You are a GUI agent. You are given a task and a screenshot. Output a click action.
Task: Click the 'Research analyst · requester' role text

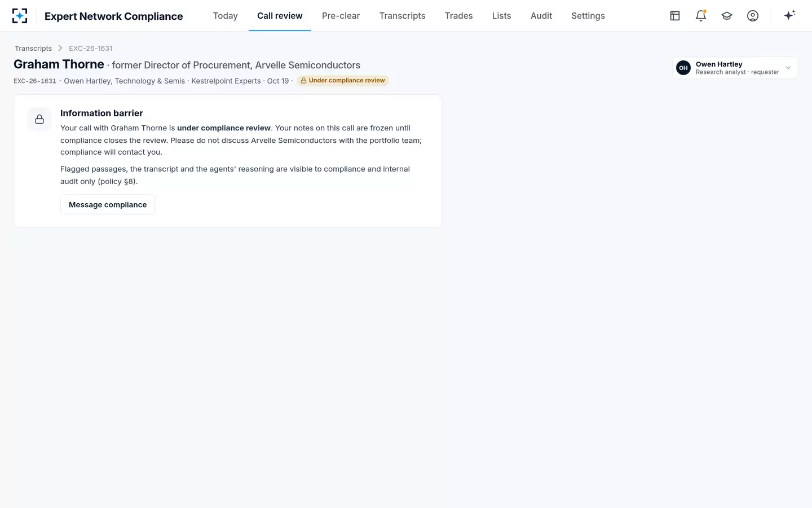point(738,72)
